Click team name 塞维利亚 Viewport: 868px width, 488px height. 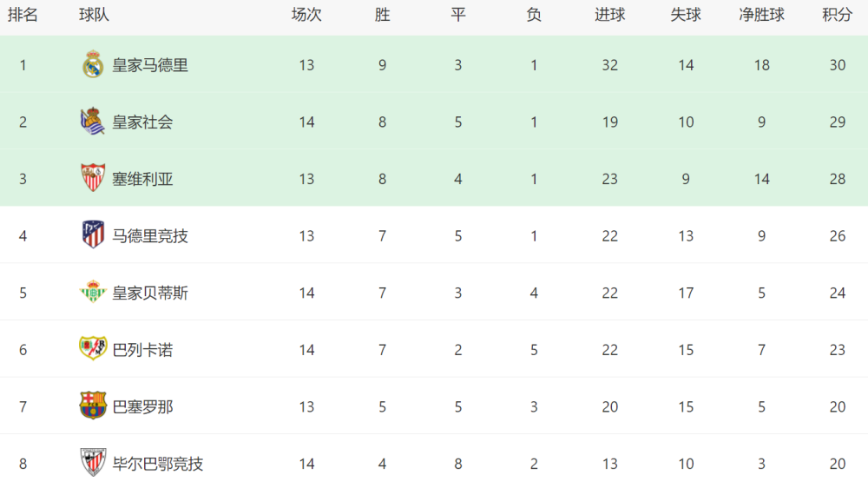pyautogui.click(x=143, y=180)
